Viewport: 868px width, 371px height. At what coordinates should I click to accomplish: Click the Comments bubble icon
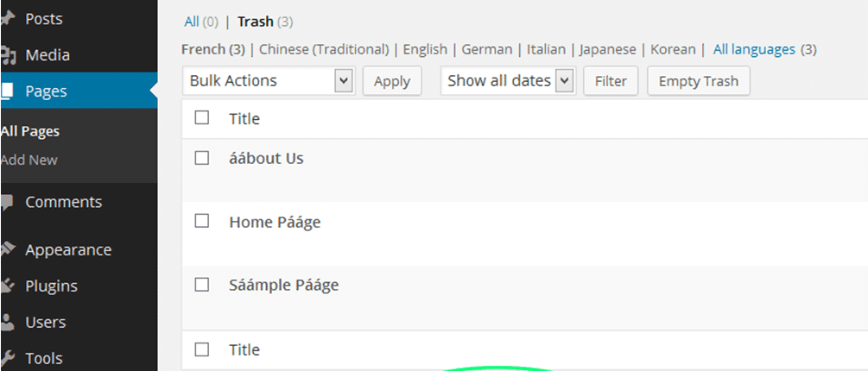coord(8,202)
